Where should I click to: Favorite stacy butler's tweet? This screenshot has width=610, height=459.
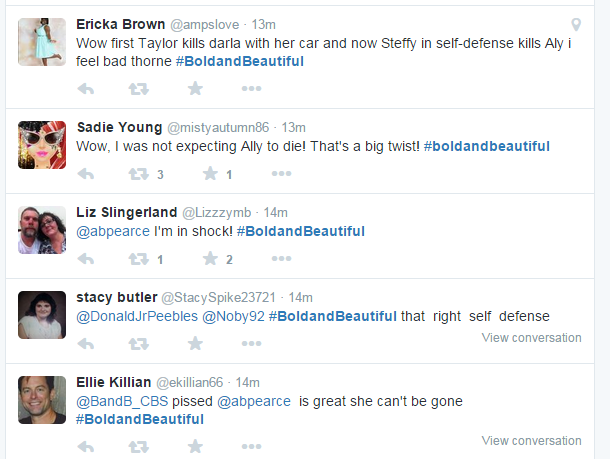tap(195, 344)
